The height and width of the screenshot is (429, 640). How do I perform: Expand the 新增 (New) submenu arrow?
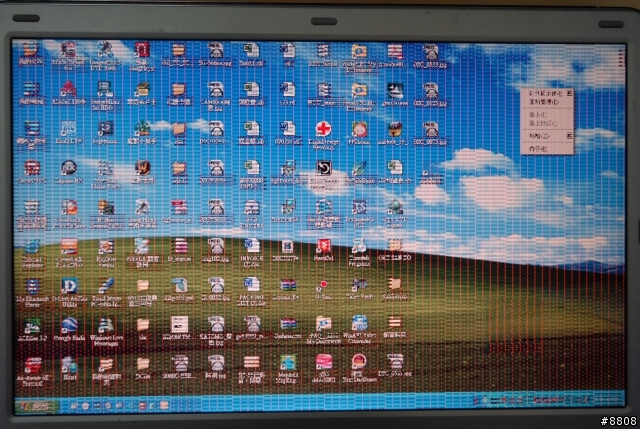click(x=569, y=136)
